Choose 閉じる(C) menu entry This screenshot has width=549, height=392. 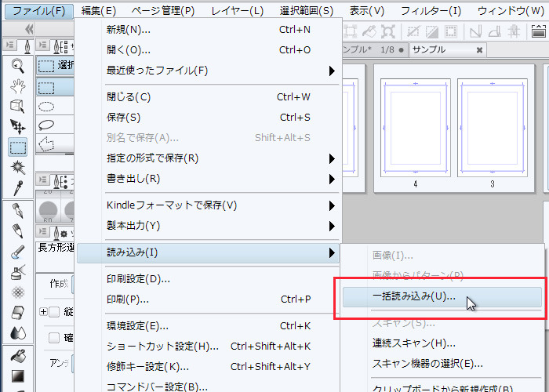click(x=208, y=97)
